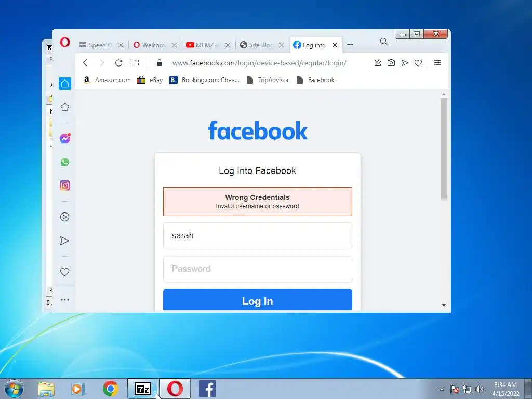Open the Amazon.com bookmark
532x399 pixels.
107,79
